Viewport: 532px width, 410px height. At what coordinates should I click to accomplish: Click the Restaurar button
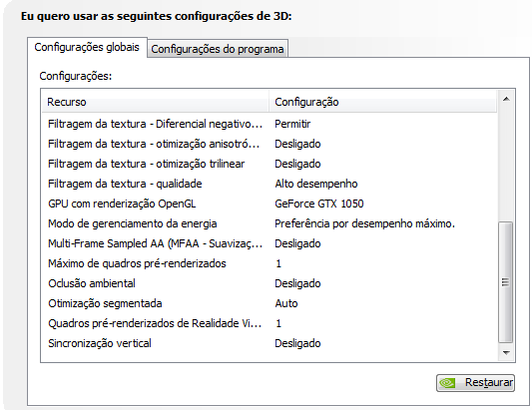click(475, 383)
